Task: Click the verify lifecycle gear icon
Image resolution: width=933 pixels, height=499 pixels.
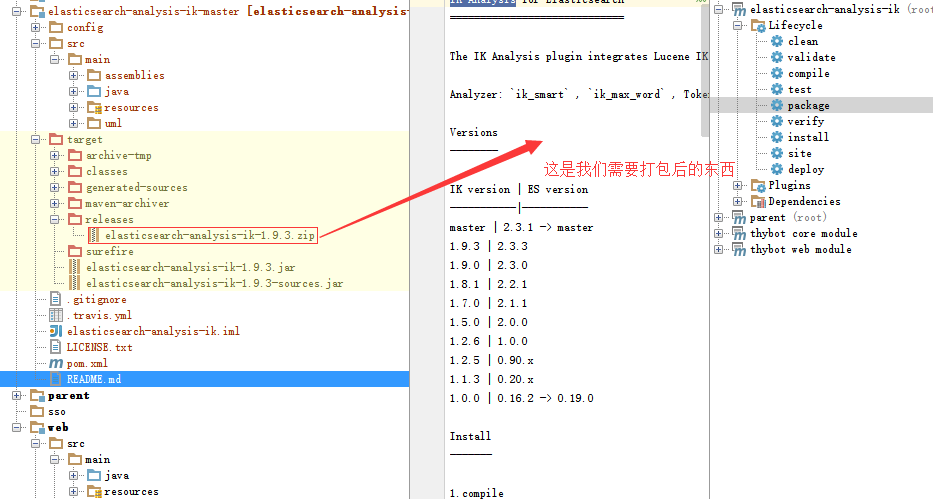Action: point(777,121)
